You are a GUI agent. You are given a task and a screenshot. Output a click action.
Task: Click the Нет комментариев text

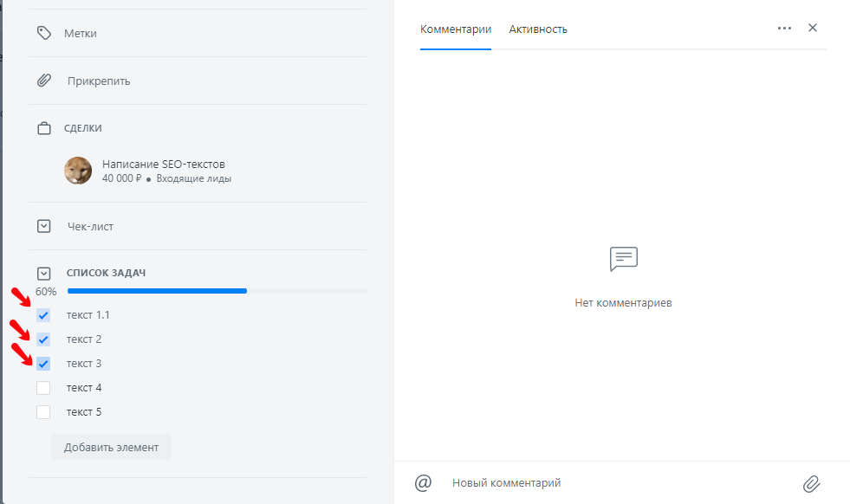click(623, 303)
